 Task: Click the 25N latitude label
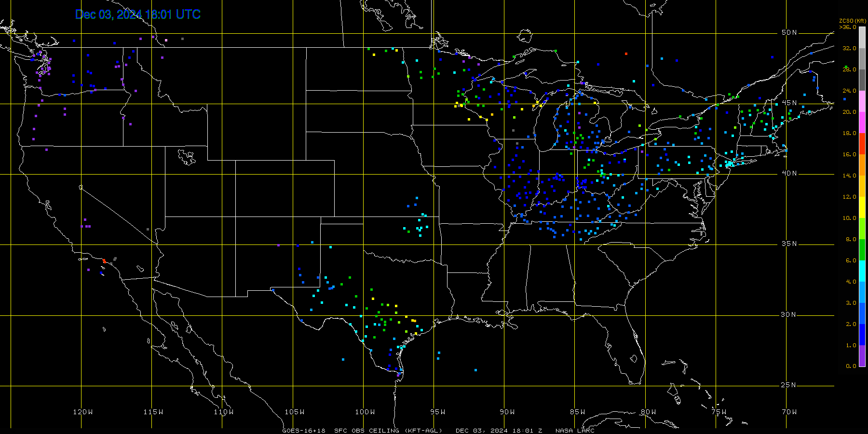pos(789,385)
